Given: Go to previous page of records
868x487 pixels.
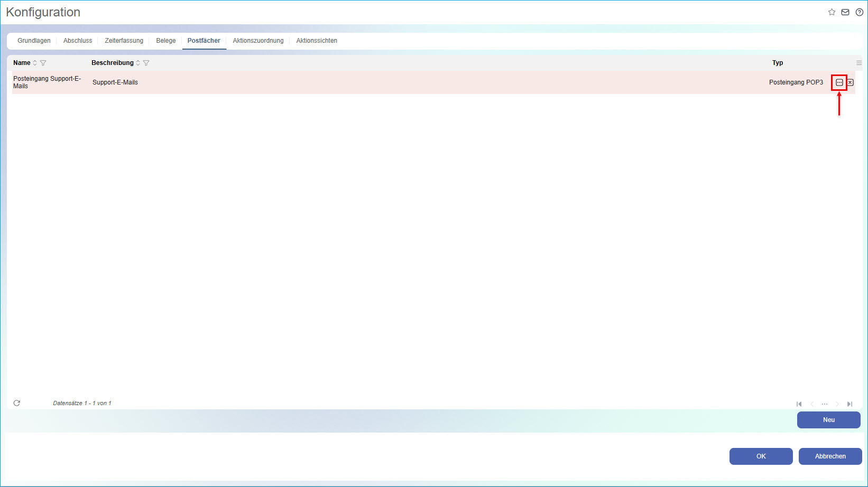Looking at the screenshot, I should click(812, 404).
